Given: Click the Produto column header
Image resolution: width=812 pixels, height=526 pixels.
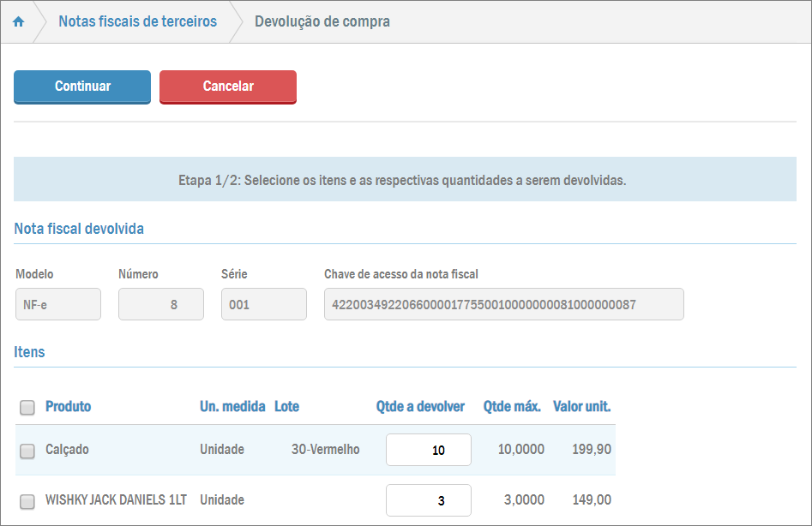Looking at the screenshot, I should (x=68, y=406).
